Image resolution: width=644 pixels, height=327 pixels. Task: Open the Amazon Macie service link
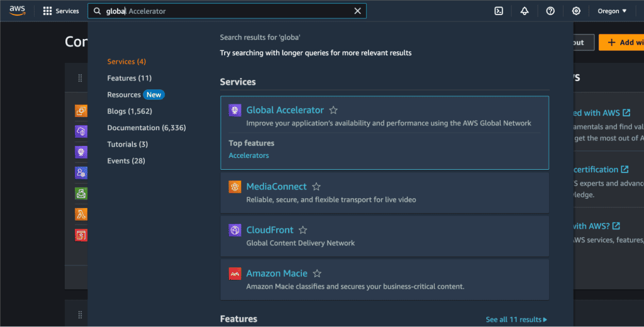pyautogui.click(x=277, y=273)
